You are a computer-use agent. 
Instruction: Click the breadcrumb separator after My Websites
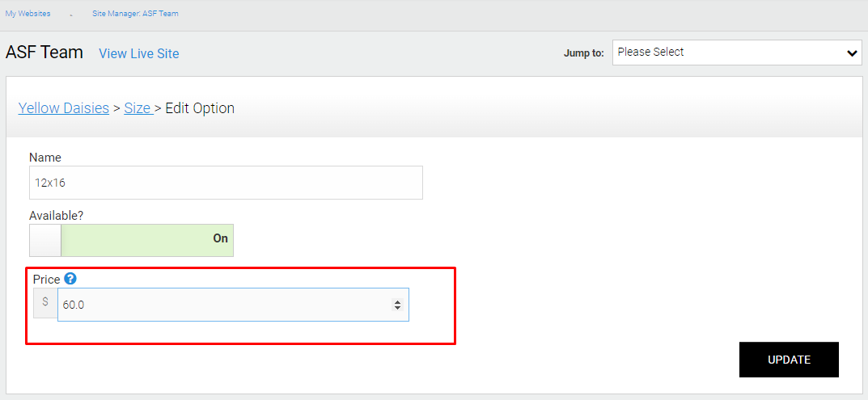pyautogui.click(x=71, y=15)
